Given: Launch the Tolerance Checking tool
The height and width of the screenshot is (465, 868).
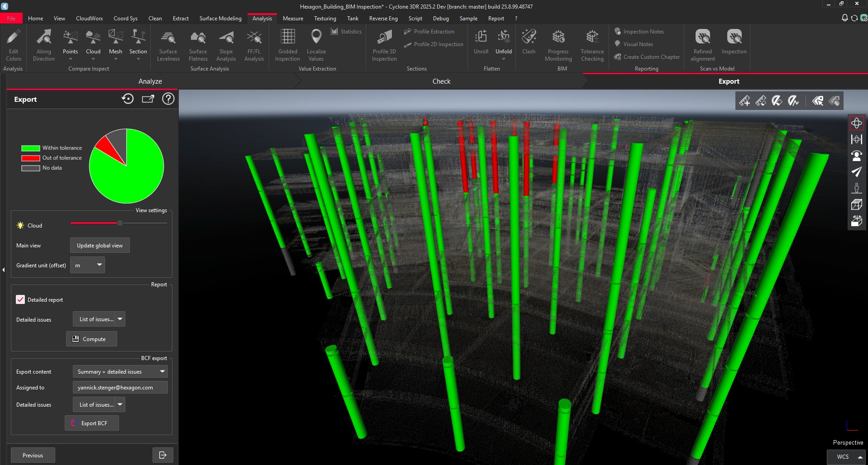Looking at the screenshot, I should [x=592, y=43].
